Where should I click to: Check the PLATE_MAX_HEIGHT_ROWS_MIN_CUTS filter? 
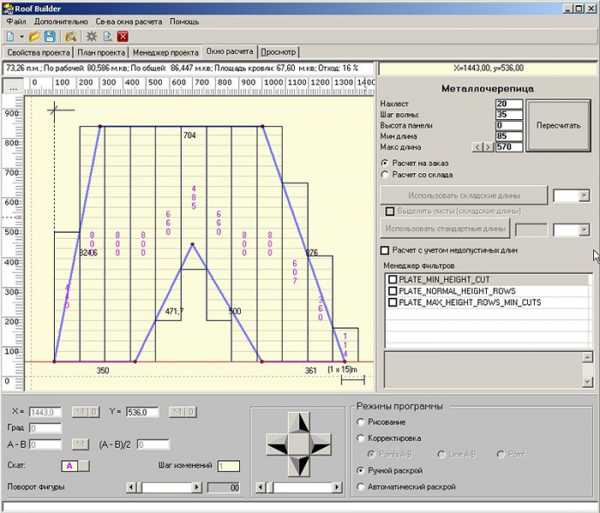click(392, 301)
